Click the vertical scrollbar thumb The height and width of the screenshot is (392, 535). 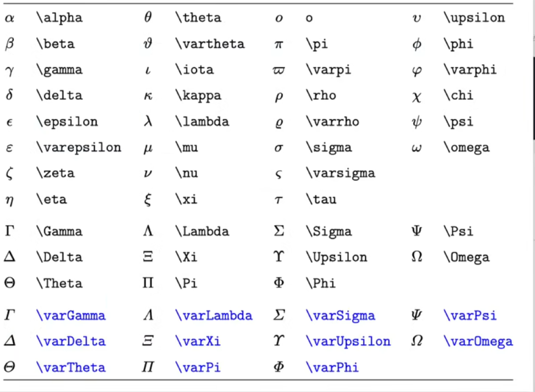[533, 98]
